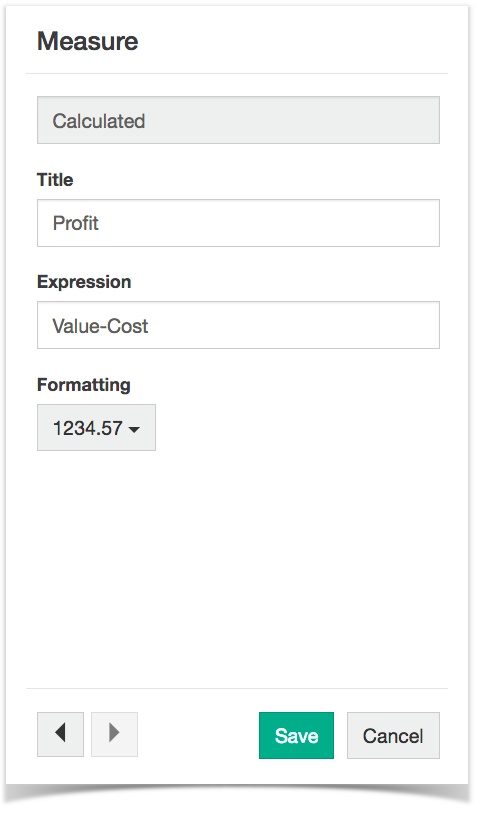Choose number format via 1234.57 button
The height and width of the screenshot is (813, 482).
click(96, 428)
